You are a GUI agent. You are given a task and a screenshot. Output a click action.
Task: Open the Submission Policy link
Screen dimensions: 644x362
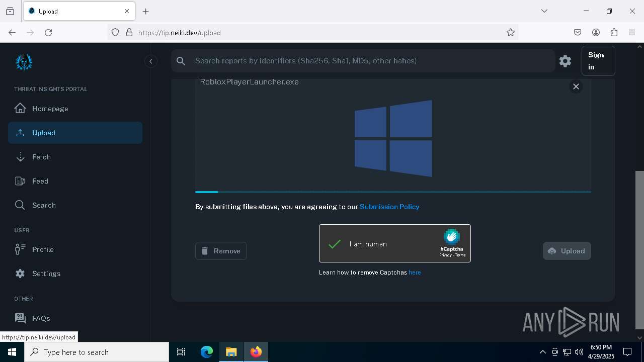(x=389, y=207)
